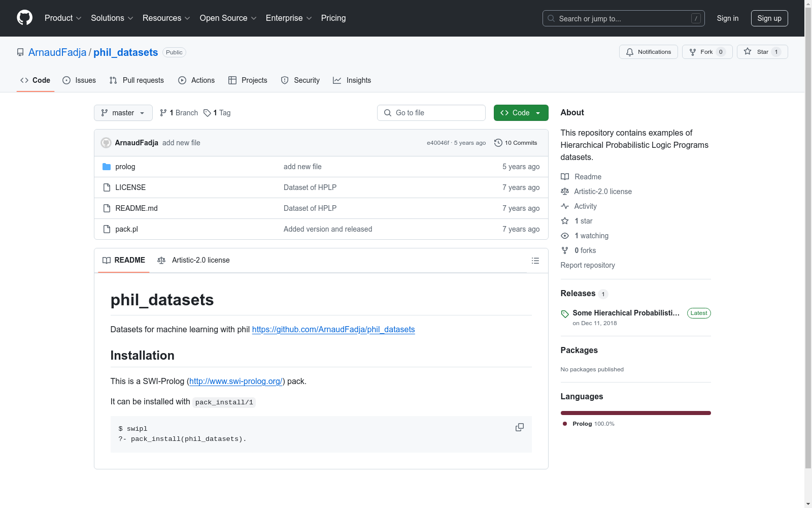The width and height of the screenshot is (812, 508).
Task: Open the prolog folder
Action: point(125,167)
